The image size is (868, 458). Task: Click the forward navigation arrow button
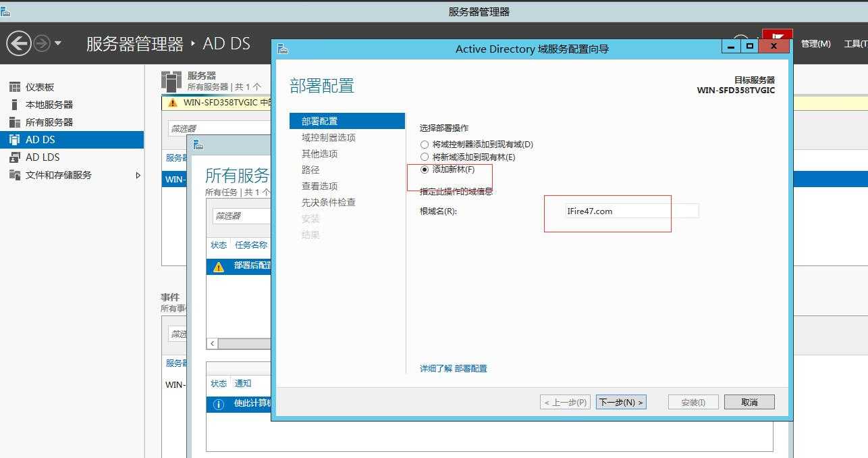point(42,44)
